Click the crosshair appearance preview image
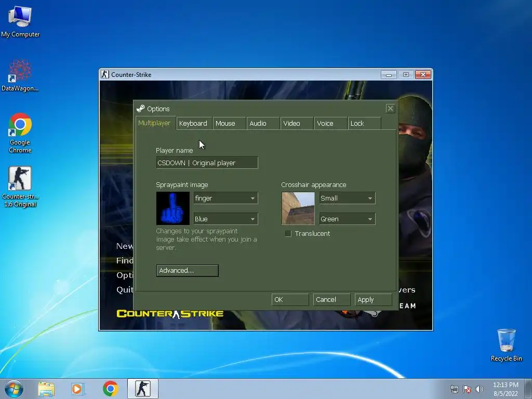532x399 pixels. point(298,208)
